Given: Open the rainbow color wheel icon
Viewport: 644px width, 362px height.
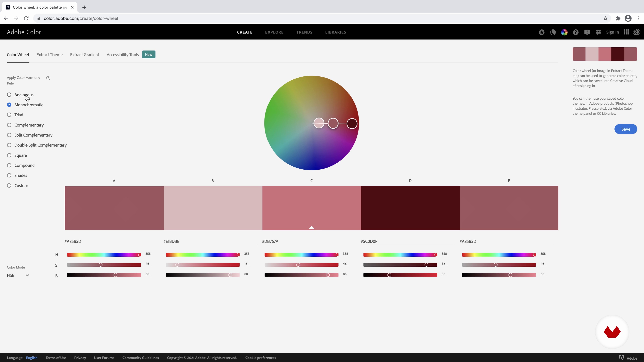Looking at the screenshot, I should click(564, 32).
